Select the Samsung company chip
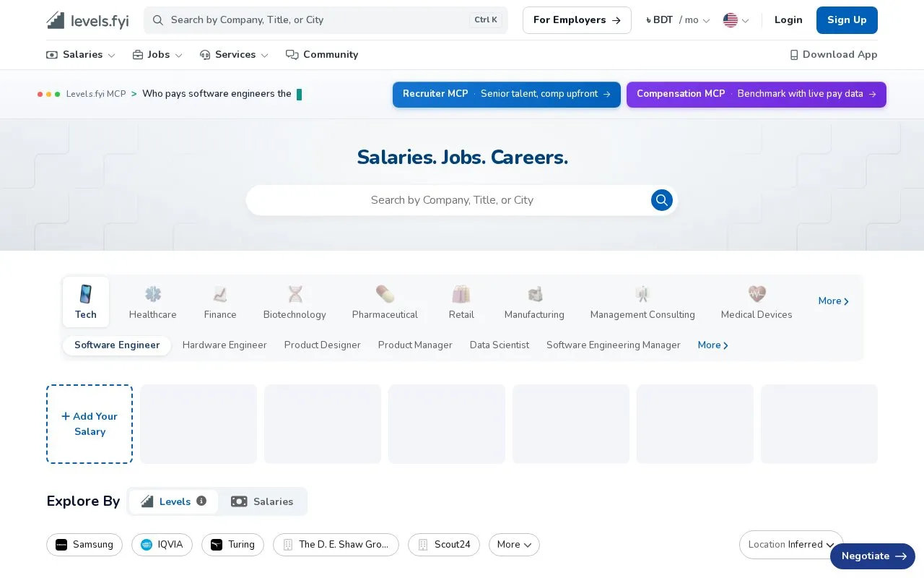924x578 pixels. [x=84, y=545]
